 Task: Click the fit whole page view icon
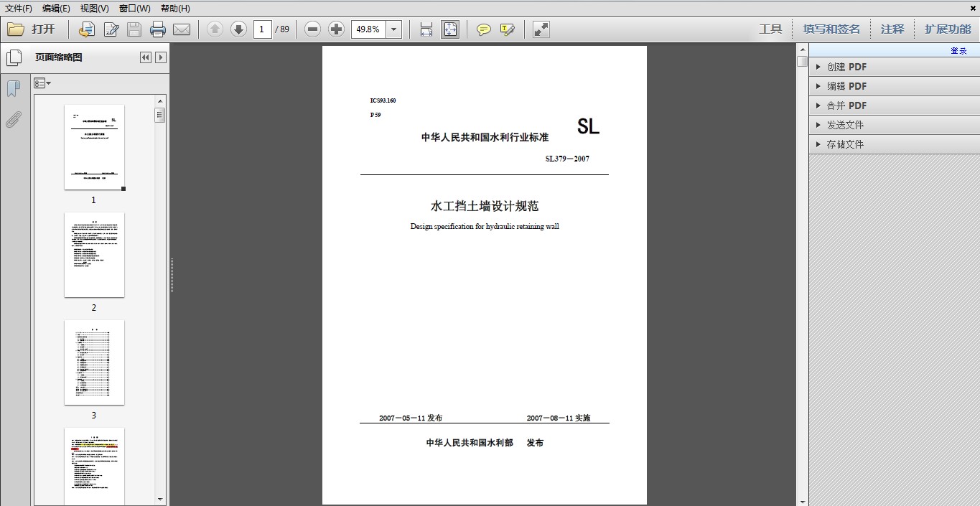tap(450, 29)
